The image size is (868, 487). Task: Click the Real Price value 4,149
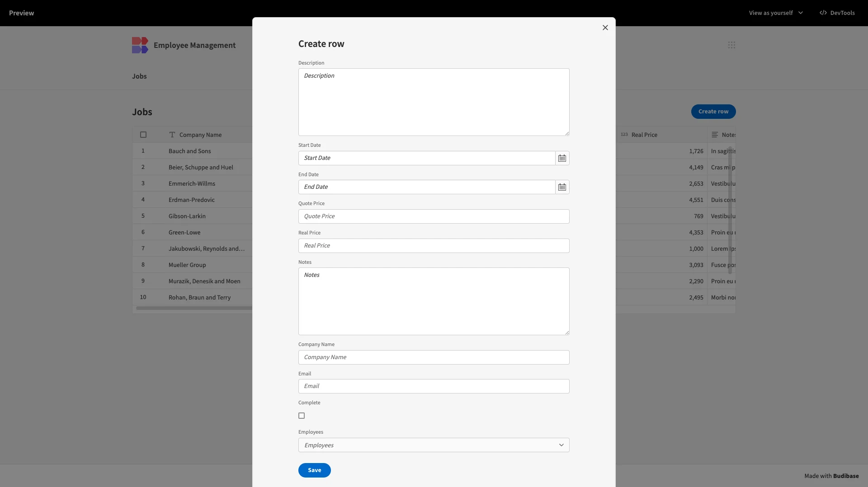(696, 168)
